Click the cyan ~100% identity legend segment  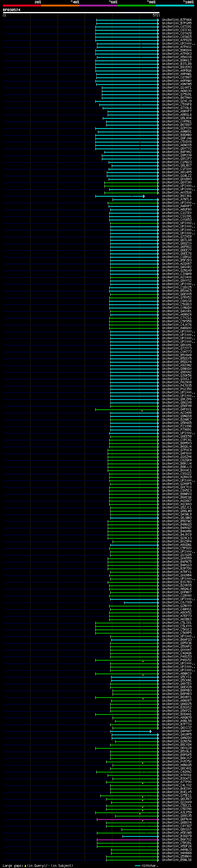click(175, 6)
